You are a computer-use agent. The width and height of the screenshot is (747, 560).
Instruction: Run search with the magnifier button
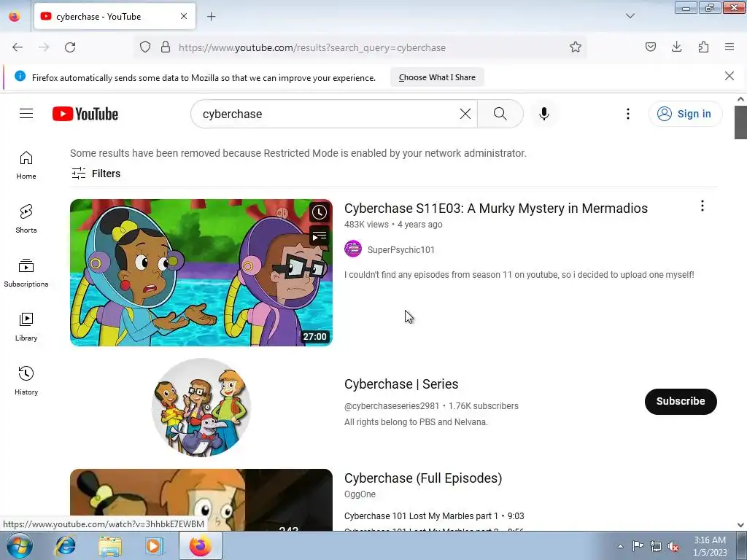tap(500, 114)
